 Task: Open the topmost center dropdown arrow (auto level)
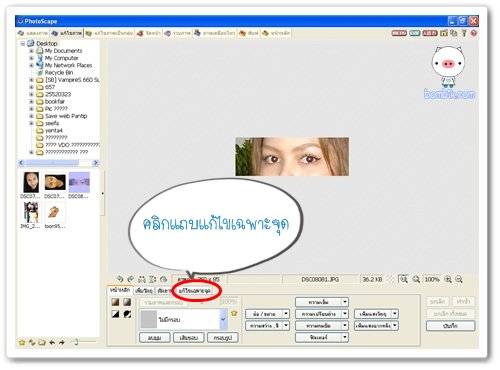pyautogui.click(x=345, y=302)
